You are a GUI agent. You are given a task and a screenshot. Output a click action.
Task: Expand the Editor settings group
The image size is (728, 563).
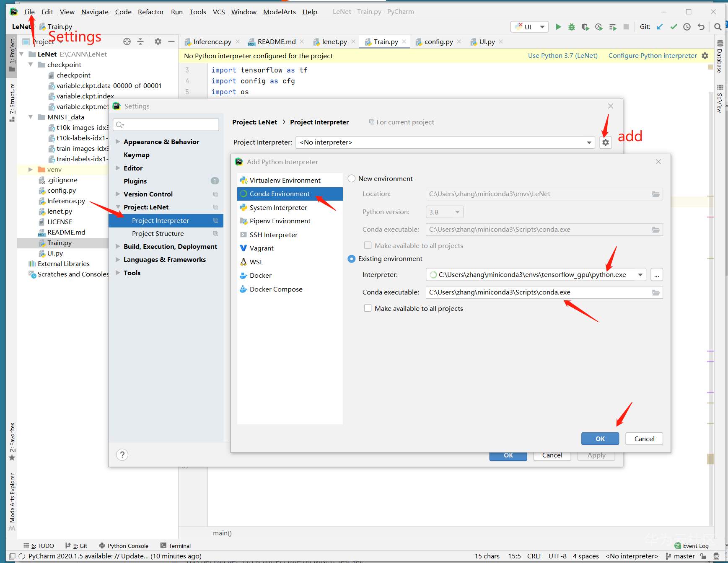tap(118, 168)
